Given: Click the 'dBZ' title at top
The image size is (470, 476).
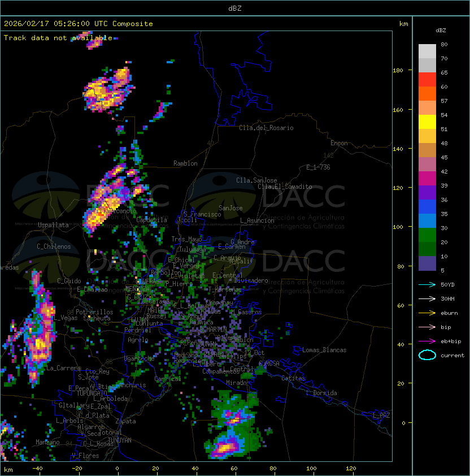Looking at the screenshot, I should click(235, 8).
